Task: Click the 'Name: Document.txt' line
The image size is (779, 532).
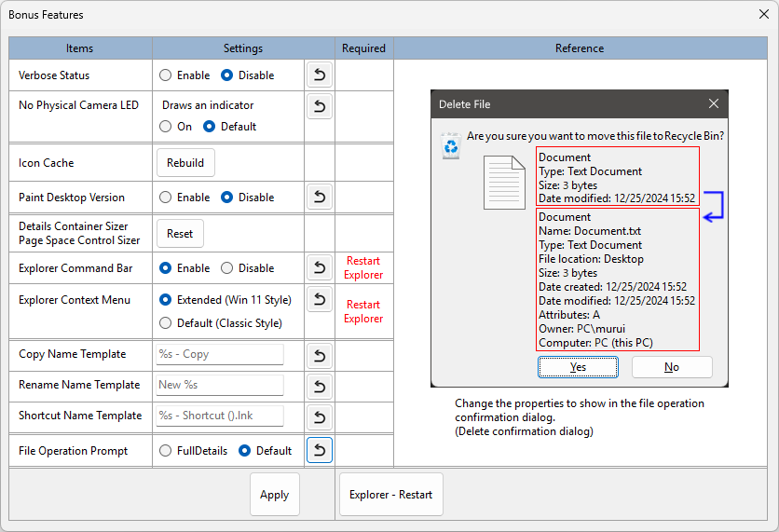Action: click(590, 231)
